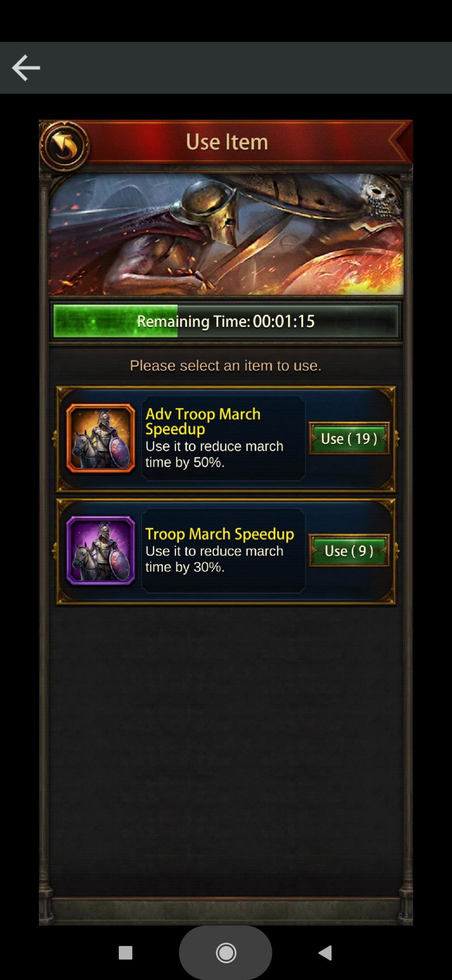This screenshot has width=452, height=980.
Task: Click the Use Item header title
Action: point(227,142)
